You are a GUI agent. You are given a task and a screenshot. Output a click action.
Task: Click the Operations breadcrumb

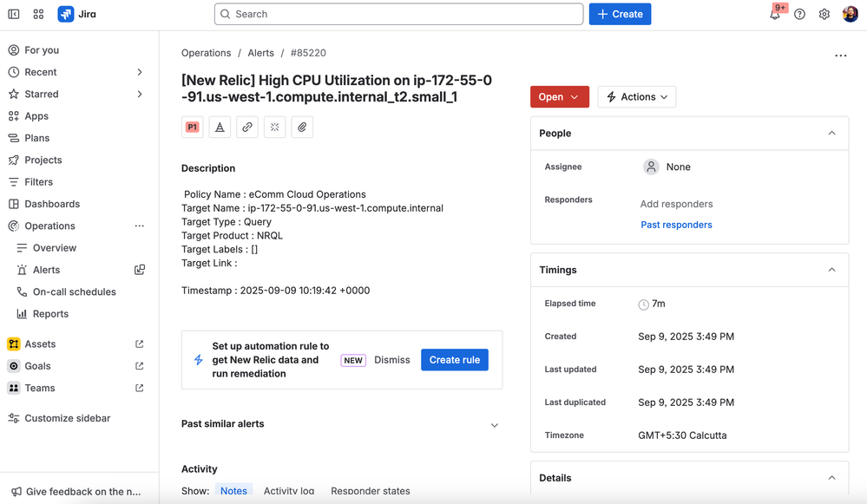207,53
